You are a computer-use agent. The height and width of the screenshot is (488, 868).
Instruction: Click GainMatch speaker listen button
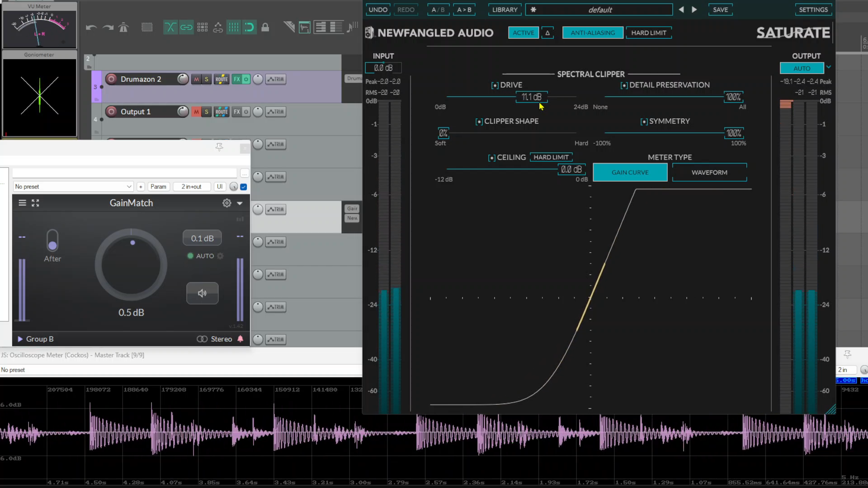click(x=202, y=293)
